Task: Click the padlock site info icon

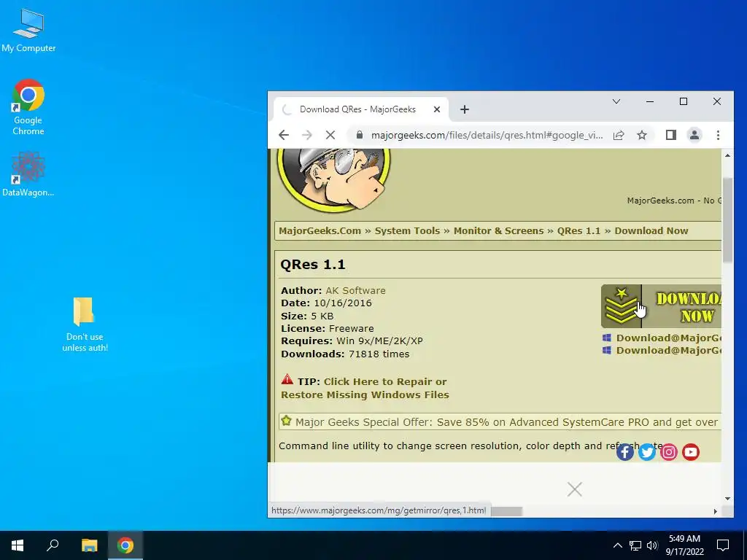Action: tap(360, 135)
